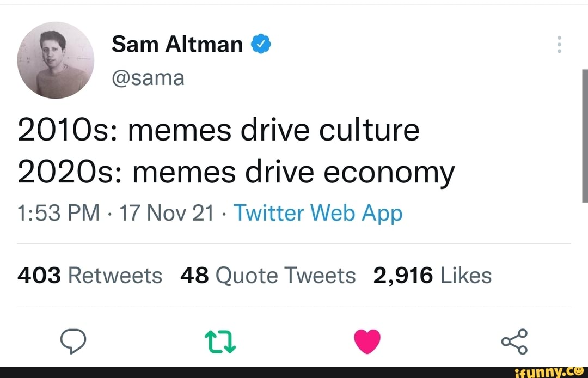View the 2,916 Likes list
The height and width of the screenshot is (378, 588).
click(433, 275)
